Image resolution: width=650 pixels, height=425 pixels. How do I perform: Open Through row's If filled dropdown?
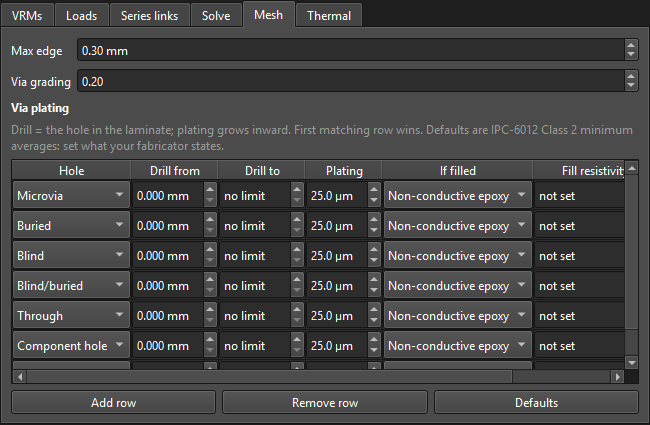point(458,316)
